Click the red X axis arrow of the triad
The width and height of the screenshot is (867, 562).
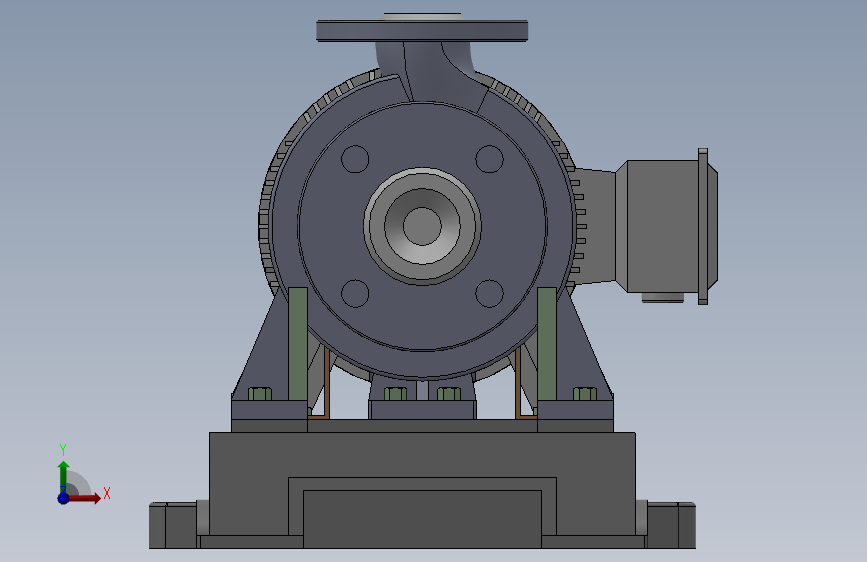83,498
